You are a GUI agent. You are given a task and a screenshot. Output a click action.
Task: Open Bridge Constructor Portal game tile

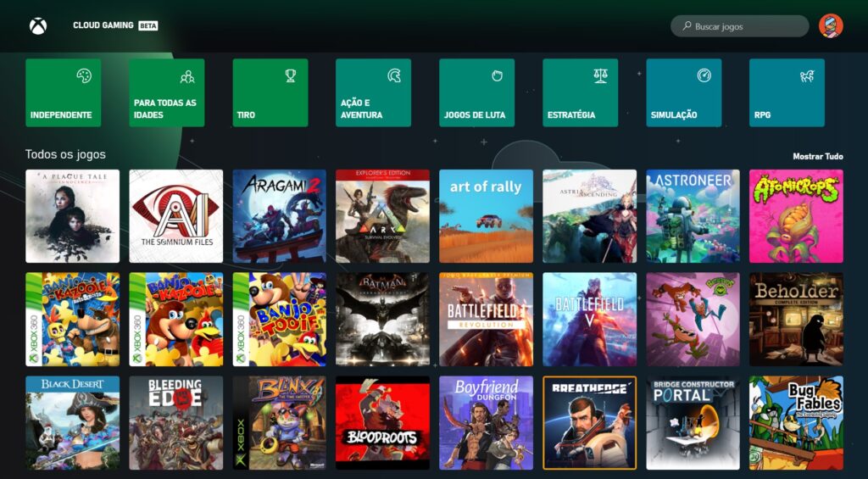(x=693, y=423)
